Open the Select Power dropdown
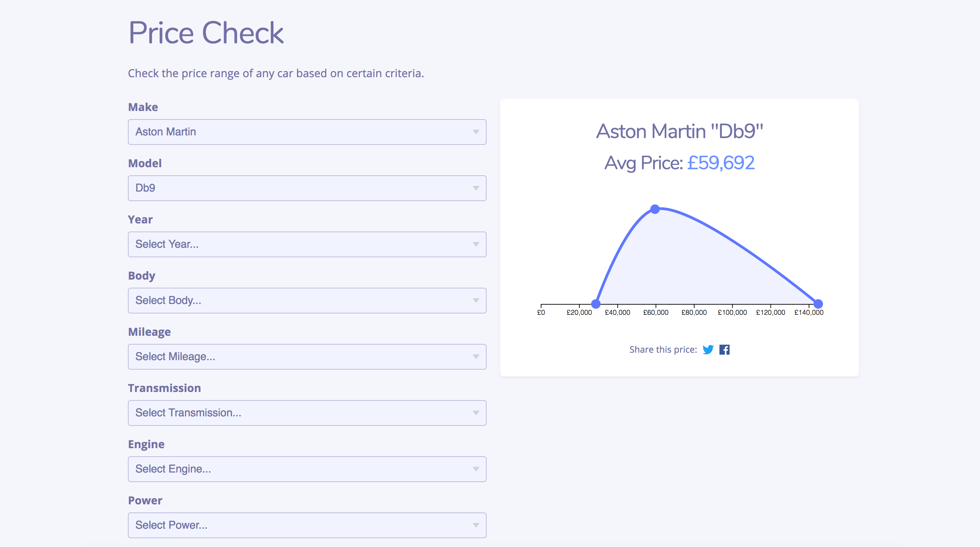Image resolution: width=980 pixels, height=547 pixels. [307, 525]
